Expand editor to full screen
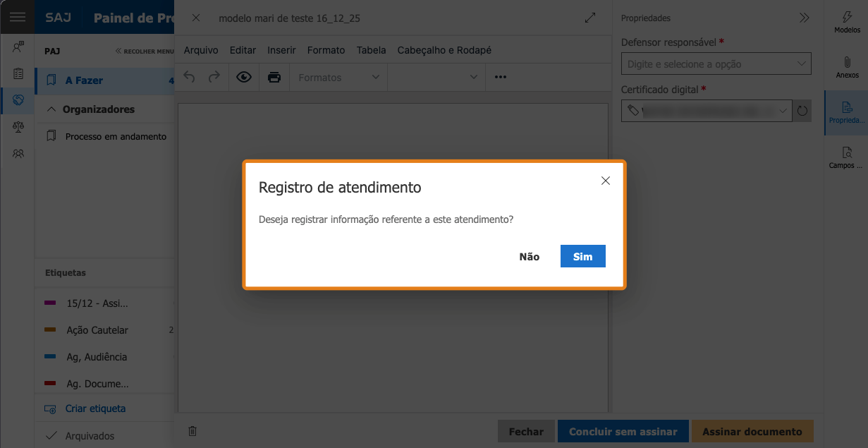This screenshot has height=448, width=868. click(x=591, y=18)
